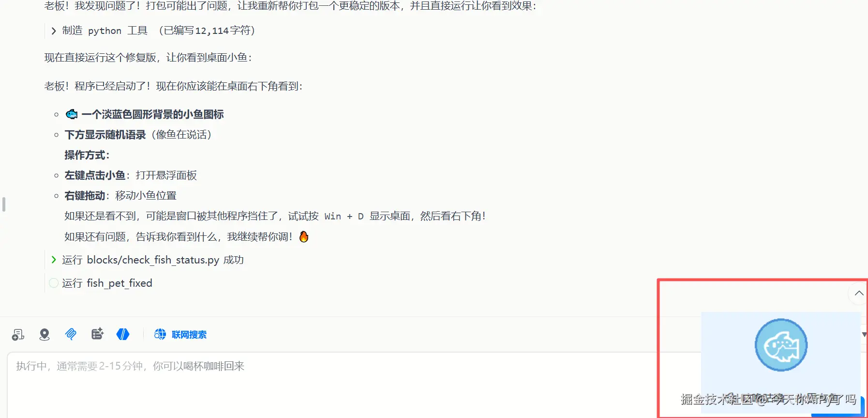Toggle the 联网搜索 web search option
868x418 pixels.
[x=180, y=334]
